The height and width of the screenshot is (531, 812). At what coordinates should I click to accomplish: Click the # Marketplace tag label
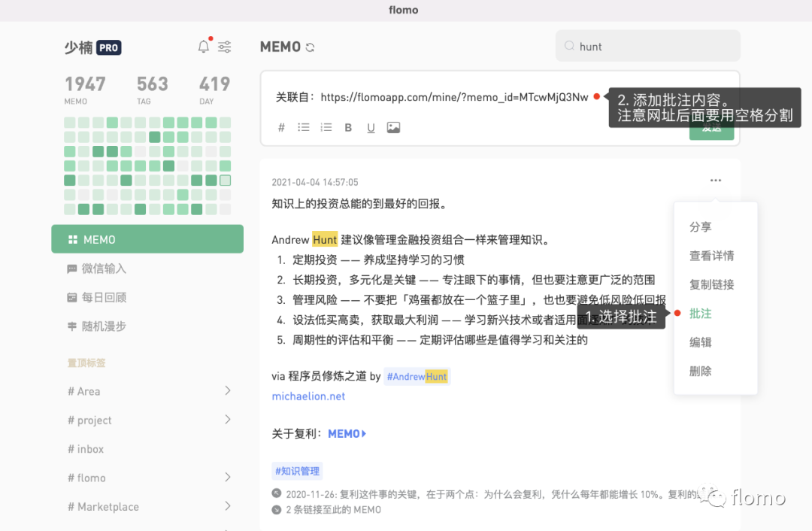pos(103,507)
